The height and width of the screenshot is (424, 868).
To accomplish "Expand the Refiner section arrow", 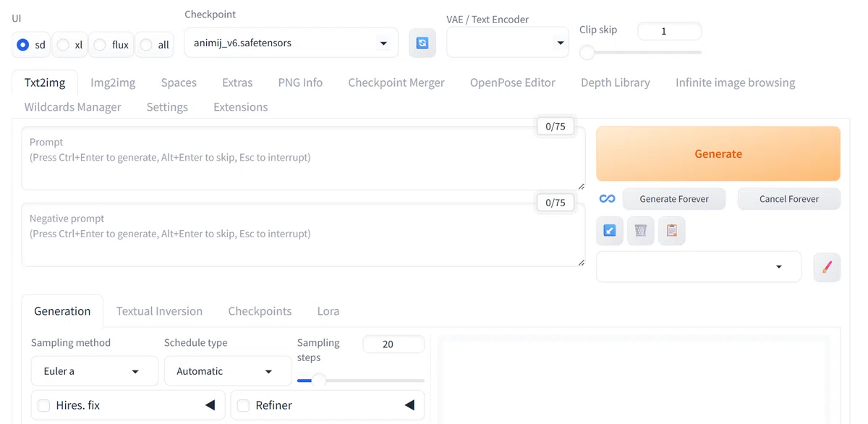I will click(x=409, y=405).
